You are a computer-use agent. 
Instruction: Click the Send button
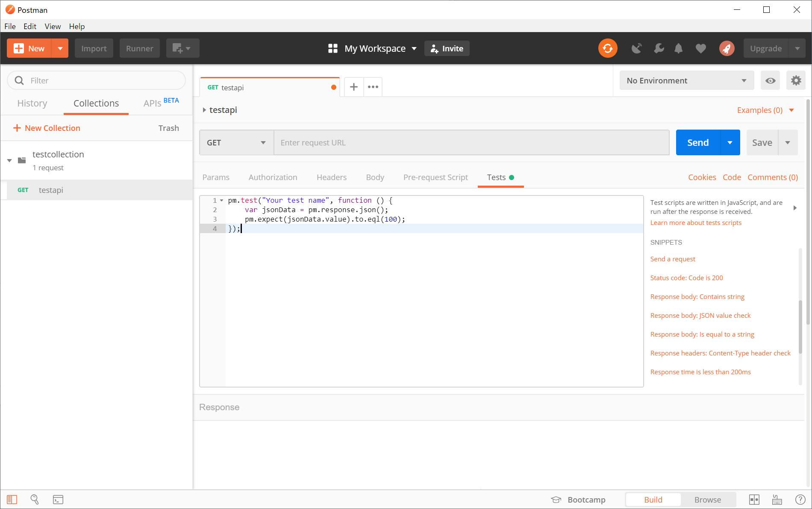point(697,142)
